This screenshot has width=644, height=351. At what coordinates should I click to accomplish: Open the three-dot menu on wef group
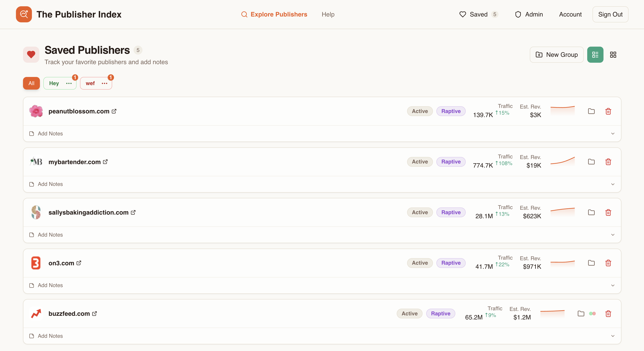[104, 83]
